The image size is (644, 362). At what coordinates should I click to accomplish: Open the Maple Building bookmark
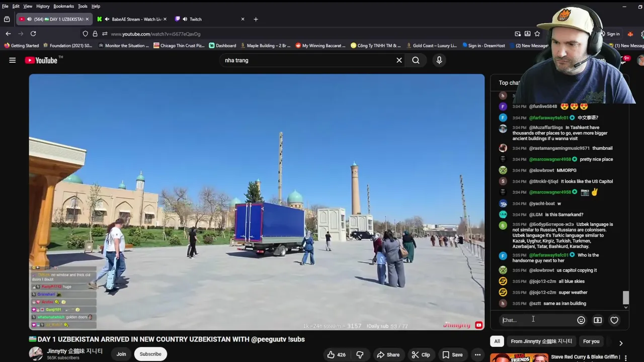pos(265,46)
